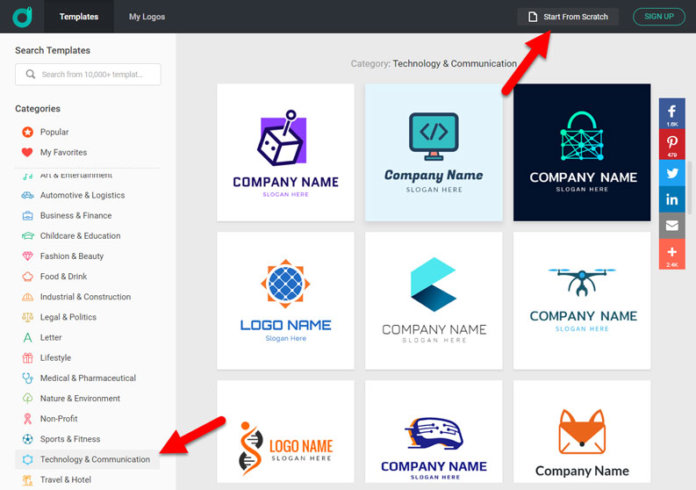This screenshot has height=490, width=696.
Task: Select the drone logo template
Action: coord(582,300)
